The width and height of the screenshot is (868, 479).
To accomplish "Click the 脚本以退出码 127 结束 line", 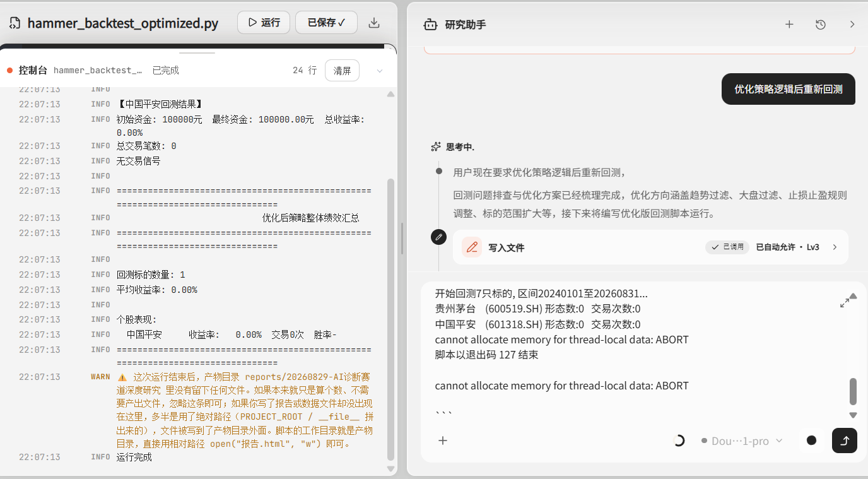I will click(486, 355).
